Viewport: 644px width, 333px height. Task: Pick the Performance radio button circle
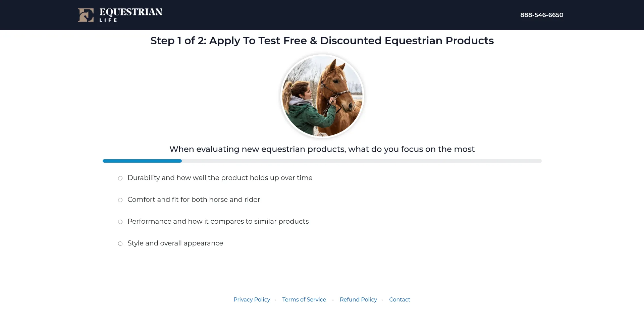pyautogui.click(x=120, y=222)
